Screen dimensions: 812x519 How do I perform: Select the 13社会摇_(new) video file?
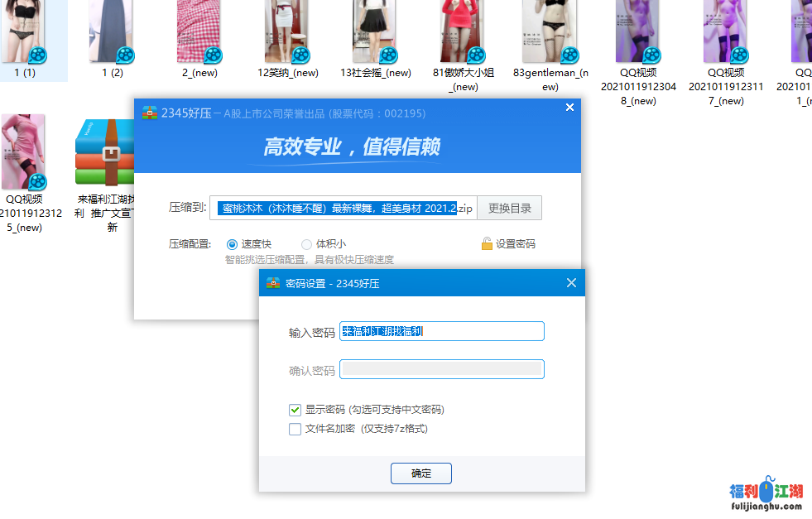pyautogui.click(x=375, y=31)
